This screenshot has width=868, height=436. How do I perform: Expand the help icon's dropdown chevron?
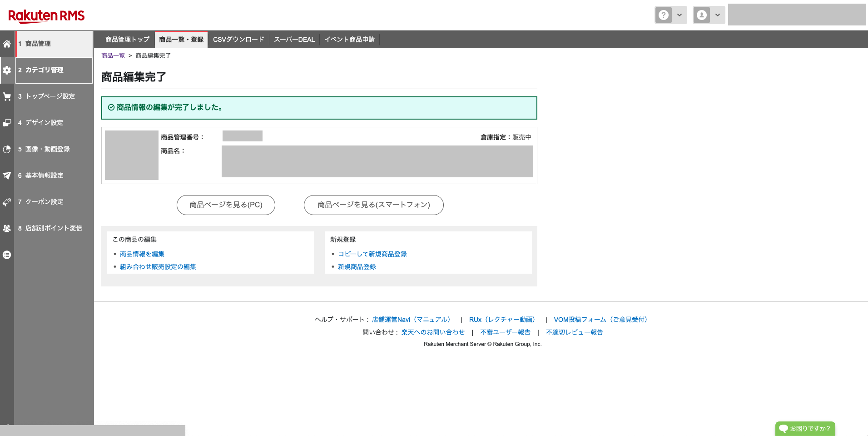click(x=680, y=15)
